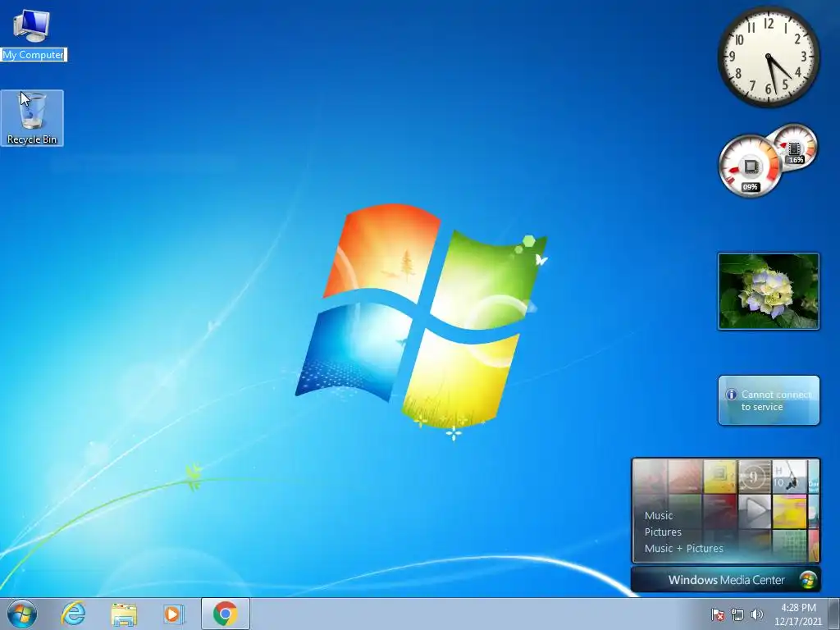Open the Action Center flag icon
The width and height of the screenshot is (840, 630).
717,614
